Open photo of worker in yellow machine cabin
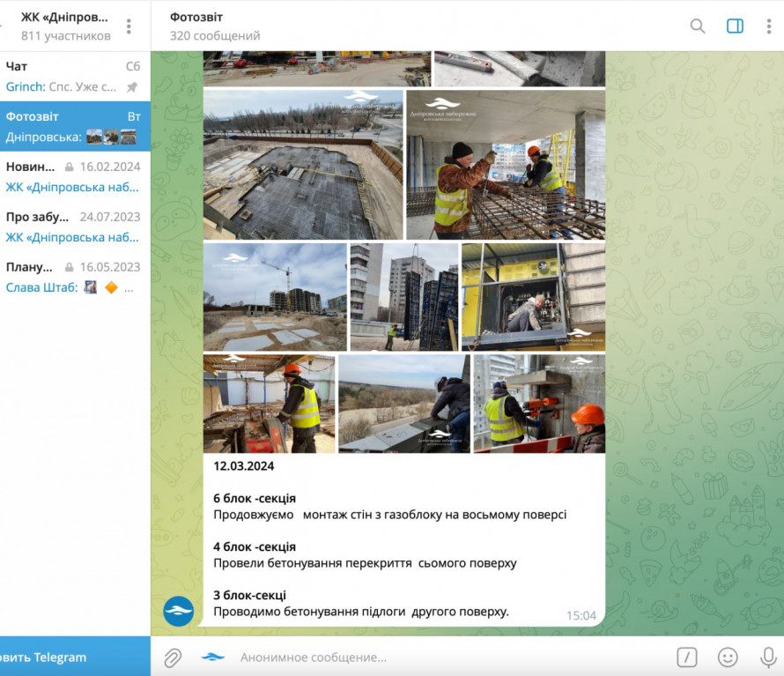Image resolution: width=784 pixels, height=676 pixels. click(x=534, y=297)
